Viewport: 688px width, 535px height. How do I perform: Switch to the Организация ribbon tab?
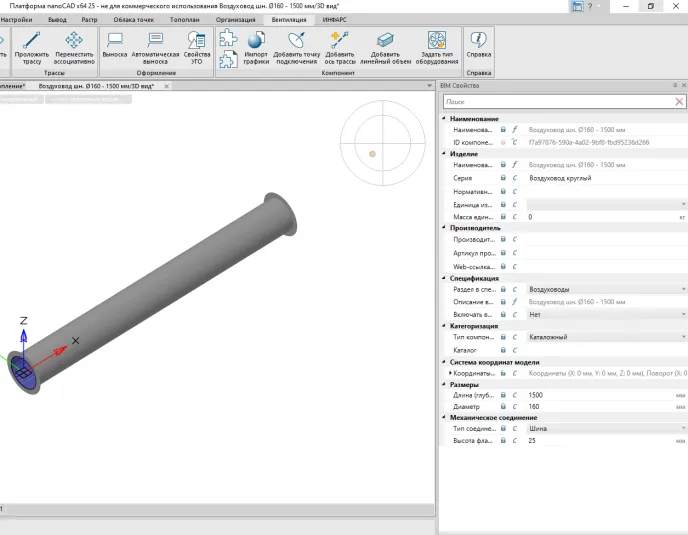click(x=235, y=19)
